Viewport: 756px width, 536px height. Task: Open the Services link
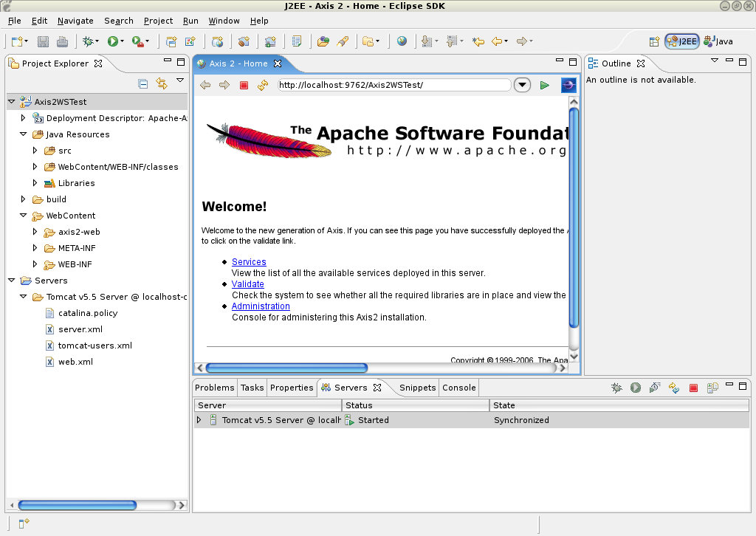point(249,262)
